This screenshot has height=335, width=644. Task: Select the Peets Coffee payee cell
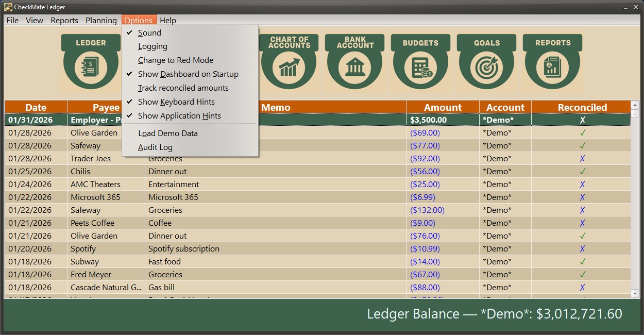pyautogui.click(x=106, y=223)
